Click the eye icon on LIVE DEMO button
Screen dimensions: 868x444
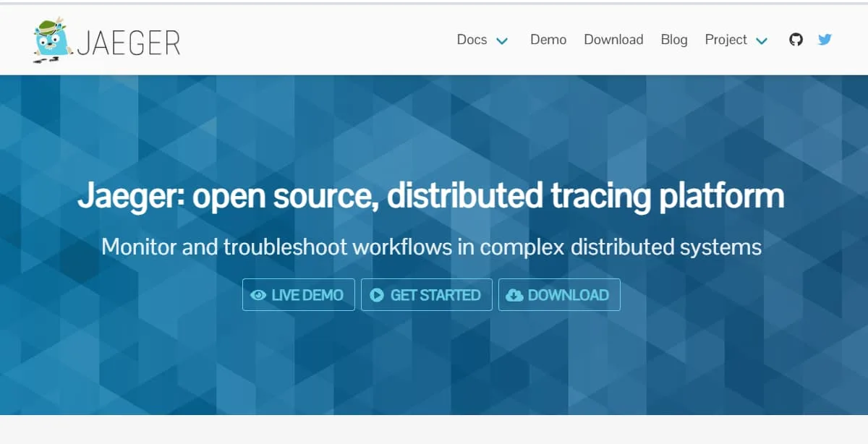(x=258, y=295)
